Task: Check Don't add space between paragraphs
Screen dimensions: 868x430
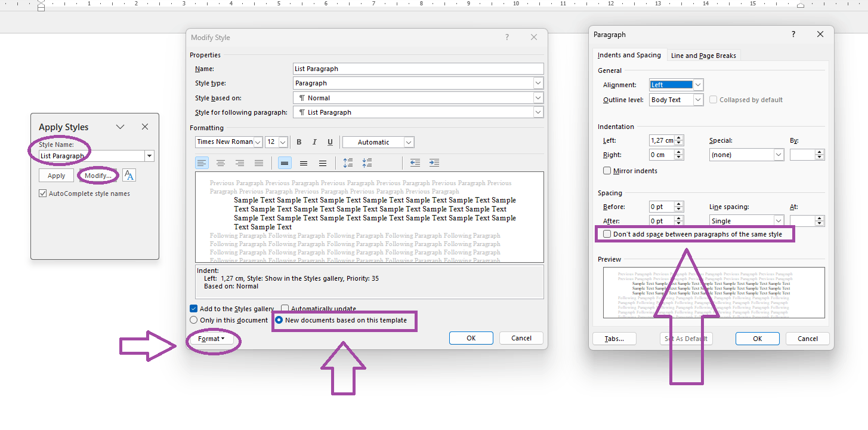Action: pyautogui.click(x=607, y=234)
